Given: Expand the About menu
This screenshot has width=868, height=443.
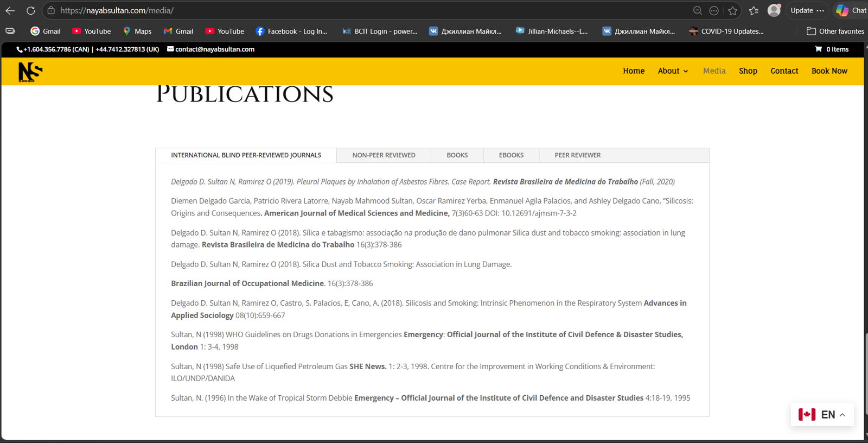Looking at the screenshot, I should tap(673, 71).
